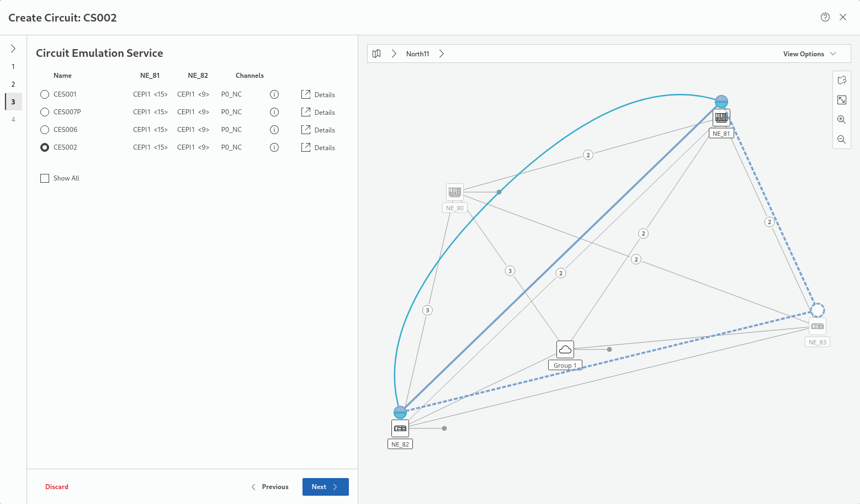The image size is (860, 504).
Task: Click the Next button
Action: click(x=325, y=487)
